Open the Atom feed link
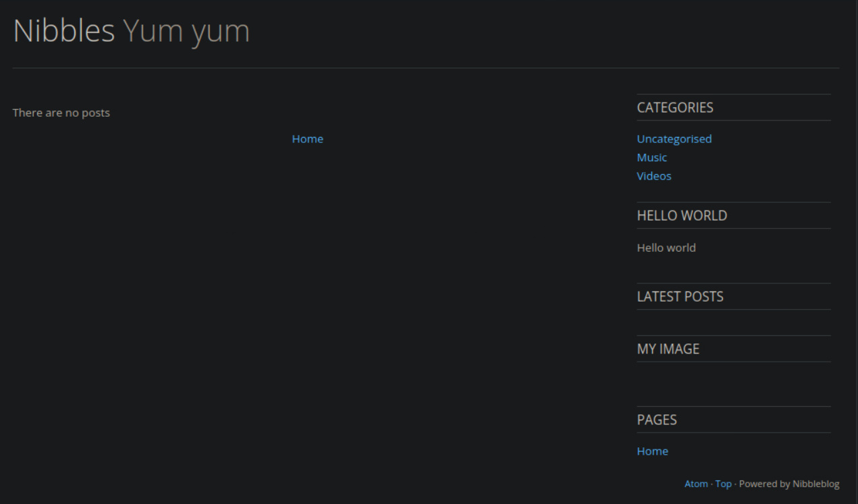The image size is (858, 504). [x=696, y=484]
